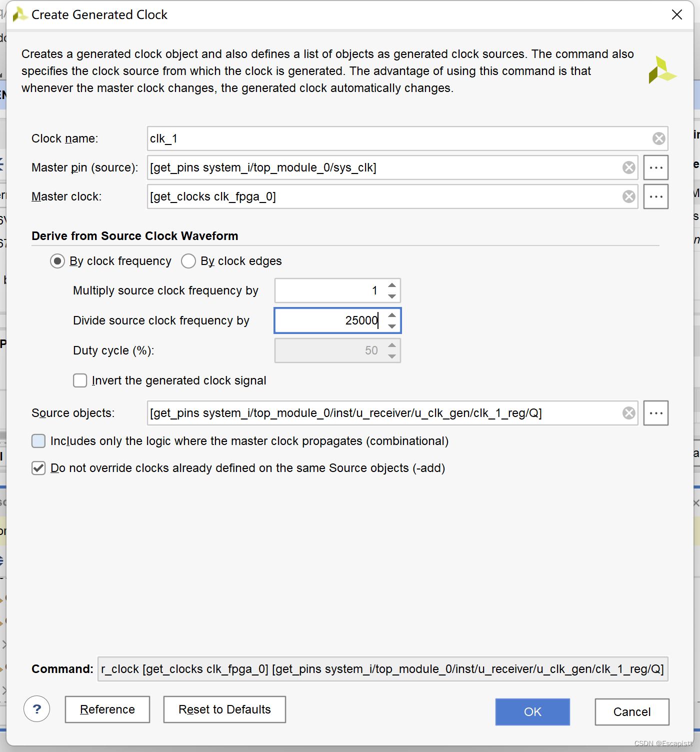700x752 pixels.
Task: Toggle combinational master clock propagation checkbox
Action: (x=38, y=441)
